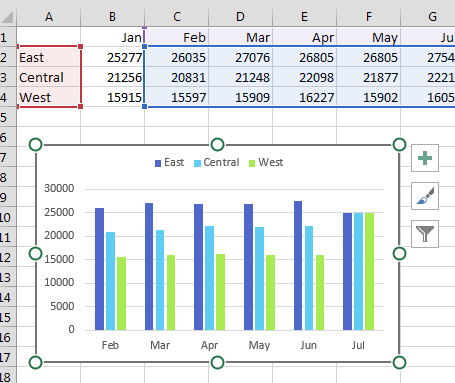
Task: Click the May category axis label
Action: coord(259,345)
